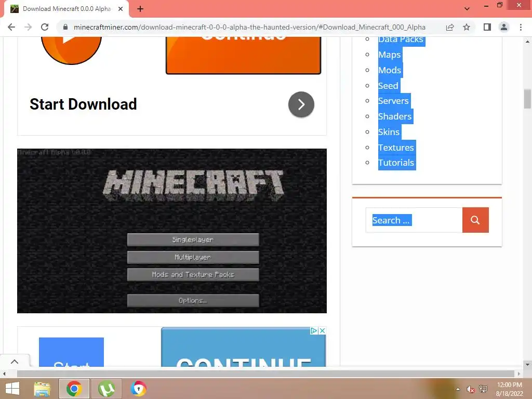The width and height of the screenshot is (532, 399).
Task: Click the blue Start ad button
Action: (x=71, y=352)
